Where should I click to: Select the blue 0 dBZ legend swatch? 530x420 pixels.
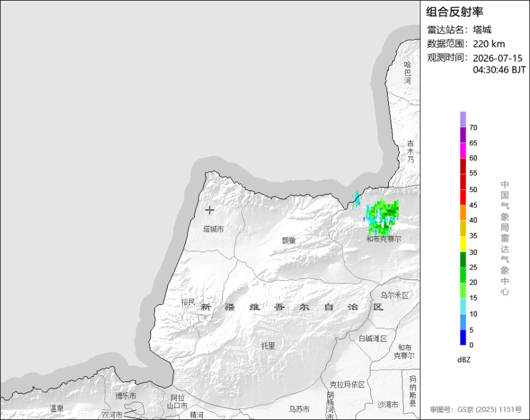(463, 337)
